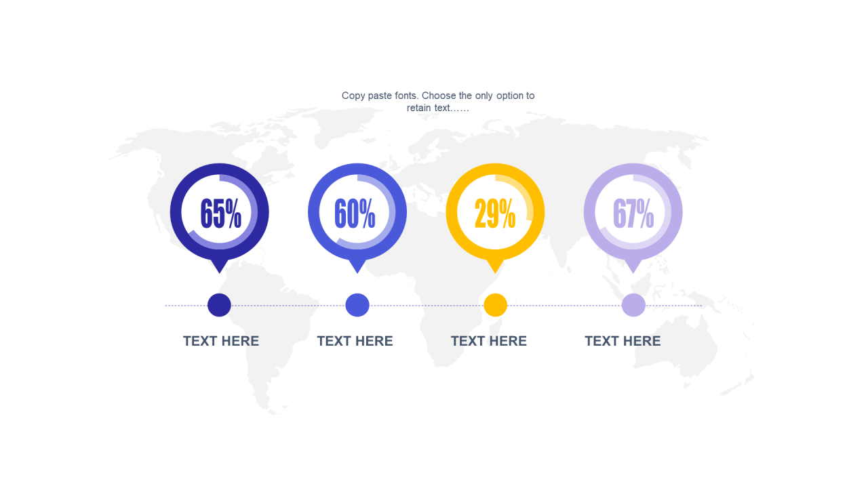Click TEXT HERE label under yellow dot
The height and width of the screenshot is (488, 868).
[489, 341]
